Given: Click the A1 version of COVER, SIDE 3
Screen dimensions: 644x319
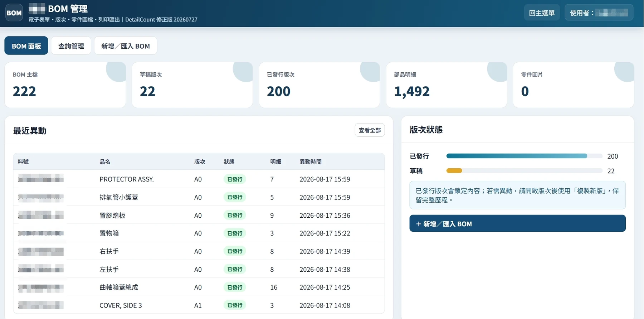Looking at the screenshot, I should click(198, 305).
